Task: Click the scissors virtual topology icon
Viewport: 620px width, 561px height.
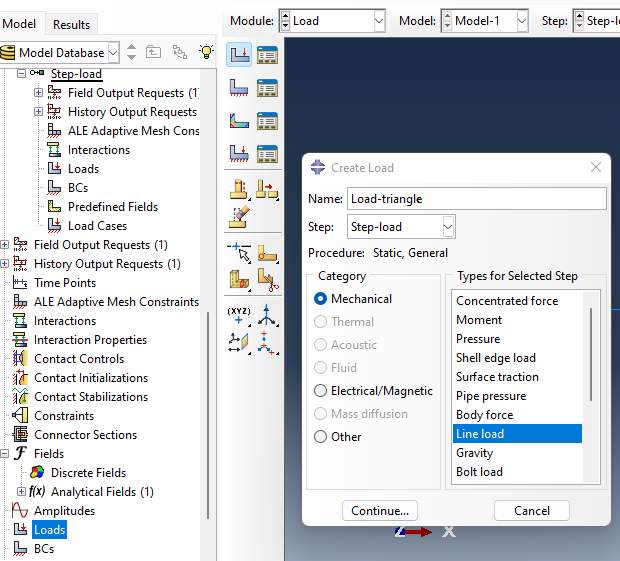Action: point(267,280)
